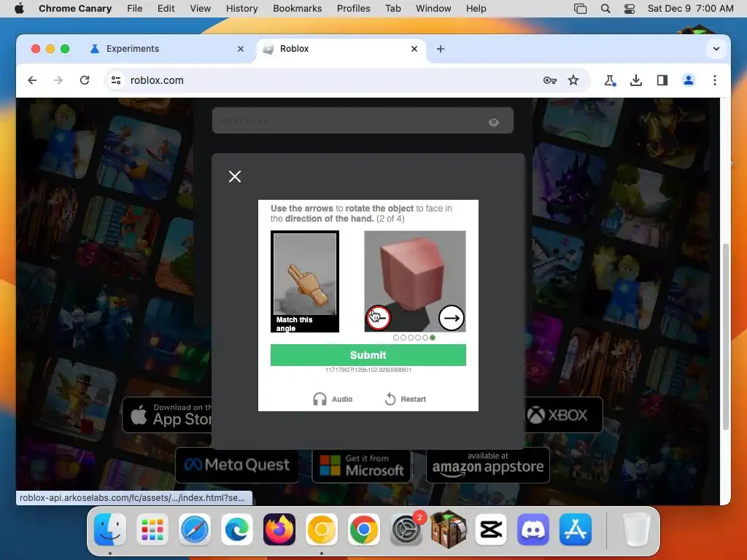The width and height of the screenshot is (747, 560).
Task: Rotate object with the left arrow button
Action: [x=379, y=318]
